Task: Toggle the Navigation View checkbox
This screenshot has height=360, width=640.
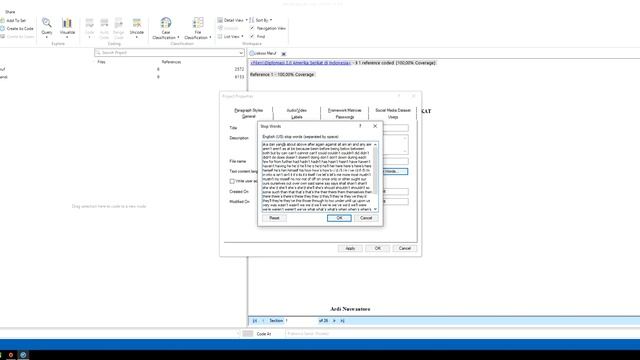Action: click(252, 28)
